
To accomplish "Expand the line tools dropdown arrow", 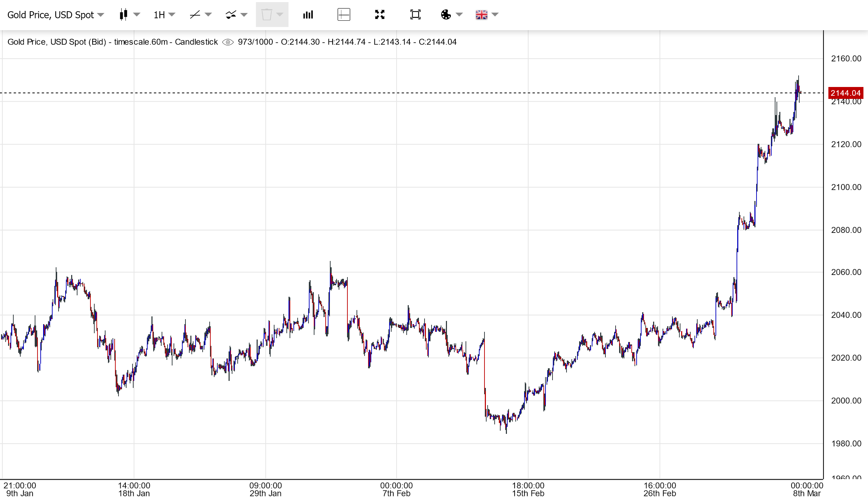I will click(x=208, y=15).
